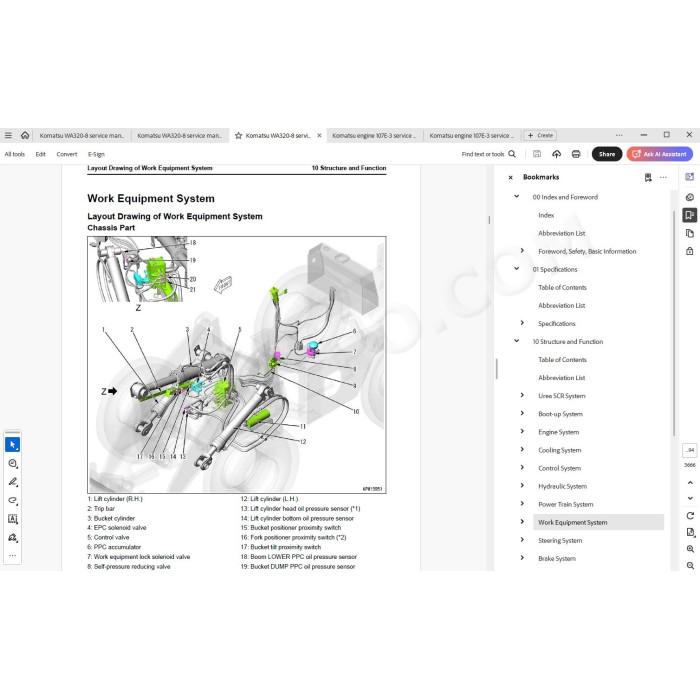Open the window options ellipsis in title bar
The width and height of the screenshot is (700, 700).
[x=619, y=135]
